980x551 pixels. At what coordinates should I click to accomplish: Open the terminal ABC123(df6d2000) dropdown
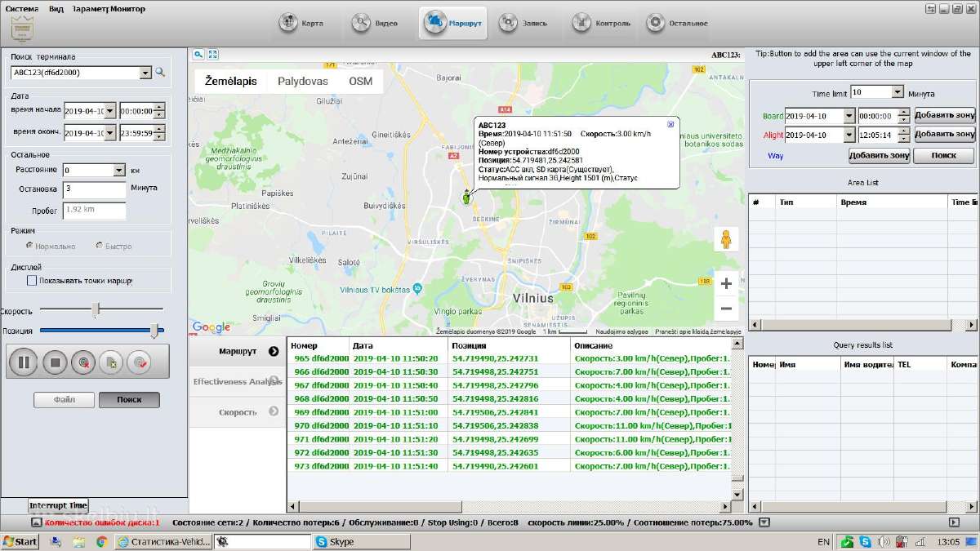tap(146, 72)
